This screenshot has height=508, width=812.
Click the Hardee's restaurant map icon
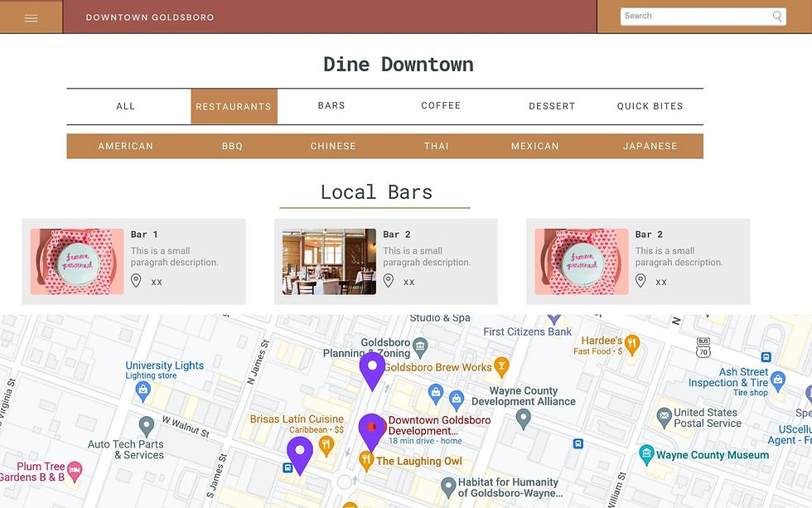tap(631, 345)
